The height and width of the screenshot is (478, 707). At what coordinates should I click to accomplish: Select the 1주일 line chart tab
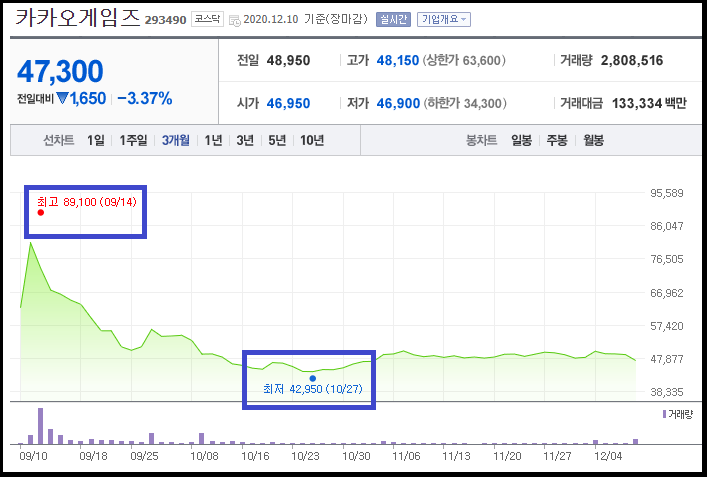coord(133,140)
